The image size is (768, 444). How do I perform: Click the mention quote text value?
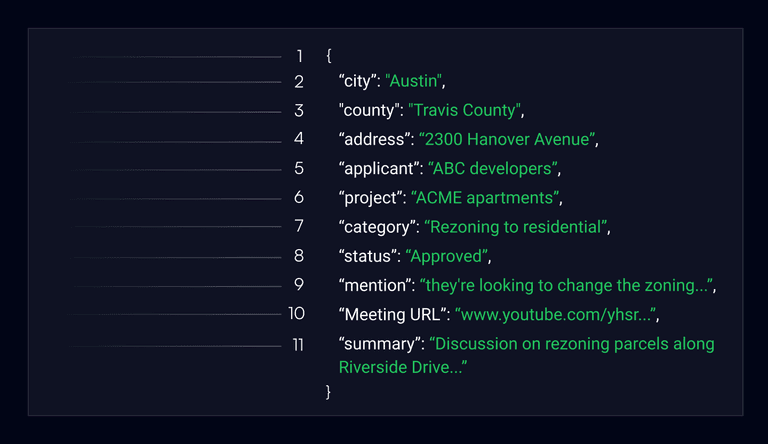565,285
